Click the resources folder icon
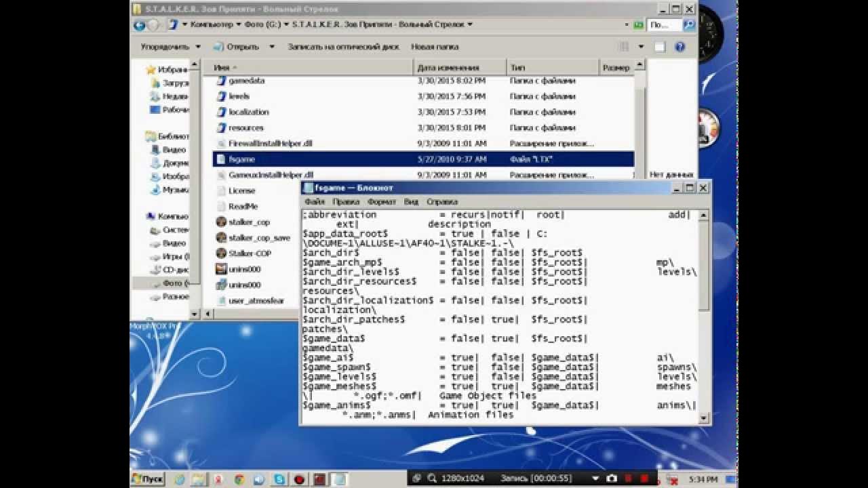The image size is (868, 488). pos(221,127)
